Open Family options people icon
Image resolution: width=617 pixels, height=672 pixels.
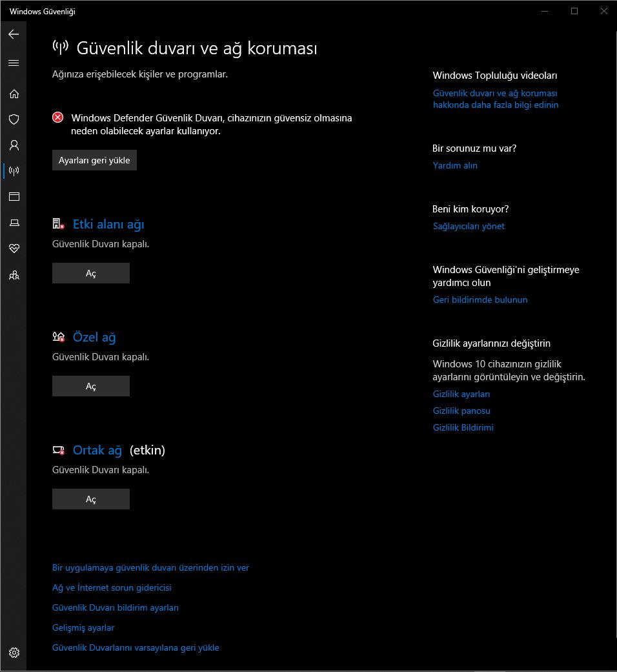14,275
